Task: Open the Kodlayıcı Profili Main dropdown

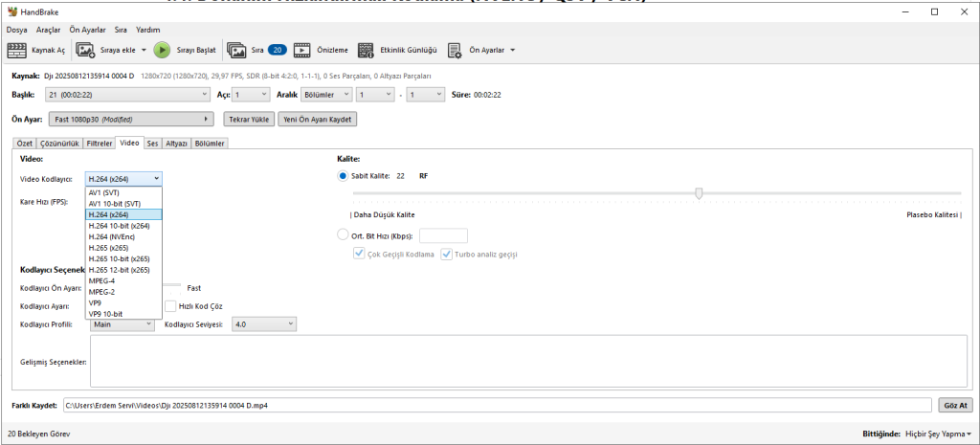Action: pos(123,324)
